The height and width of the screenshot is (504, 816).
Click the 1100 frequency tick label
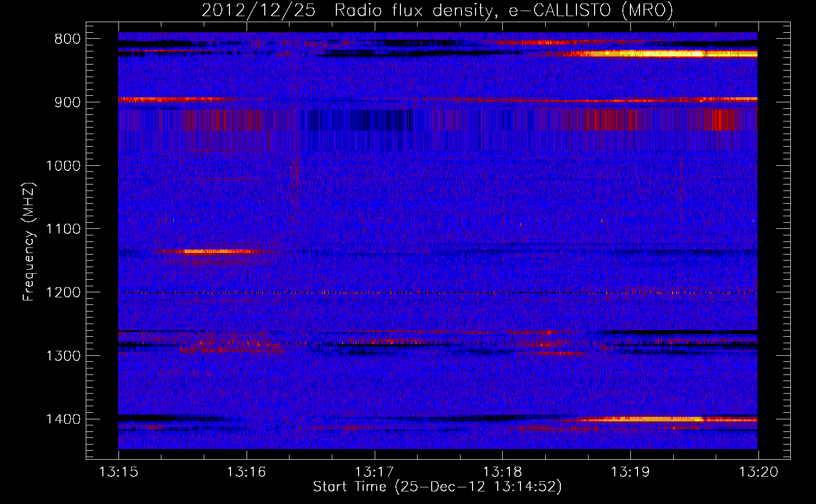(63, 229)
